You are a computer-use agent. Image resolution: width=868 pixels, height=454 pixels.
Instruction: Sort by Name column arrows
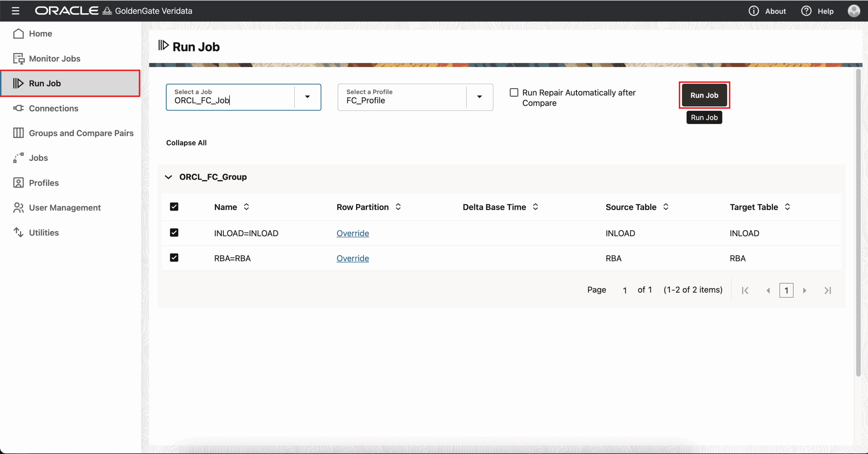point(246,207)
